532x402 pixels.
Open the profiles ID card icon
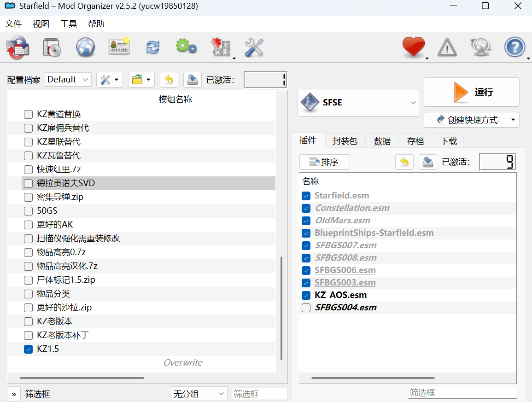tap(119, 47)
